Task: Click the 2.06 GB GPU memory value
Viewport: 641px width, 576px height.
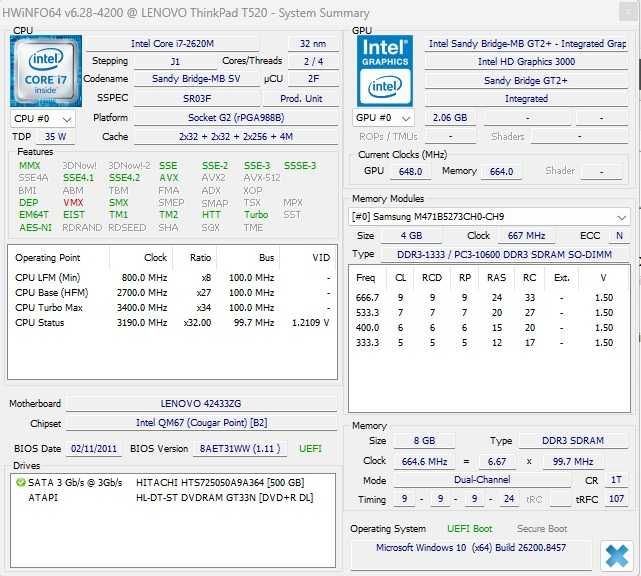Action: (x=450, y=118)
